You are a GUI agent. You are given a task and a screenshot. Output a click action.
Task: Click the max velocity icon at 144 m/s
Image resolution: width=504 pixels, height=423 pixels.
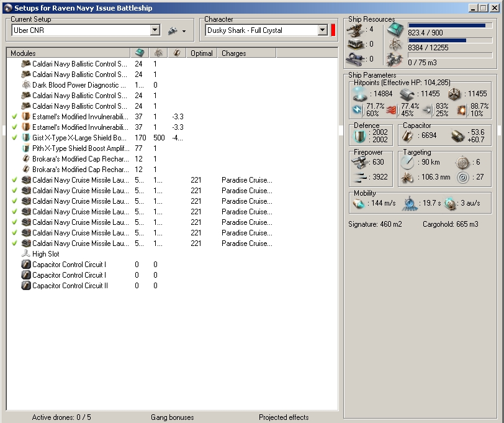[x=359, y=204]
